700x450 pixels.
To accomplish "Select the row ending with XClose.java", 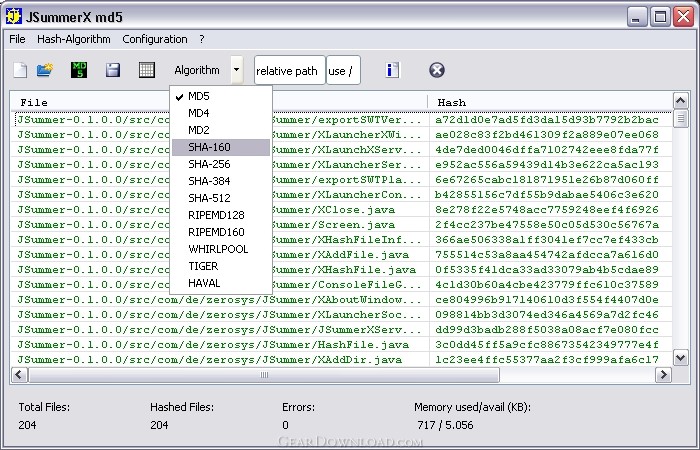I will (x=342, y=210).
